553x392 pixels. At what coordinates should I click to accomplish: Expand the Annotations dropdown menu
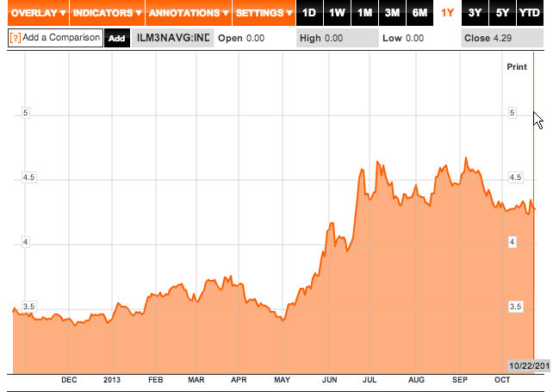click(x=189, y=13)
